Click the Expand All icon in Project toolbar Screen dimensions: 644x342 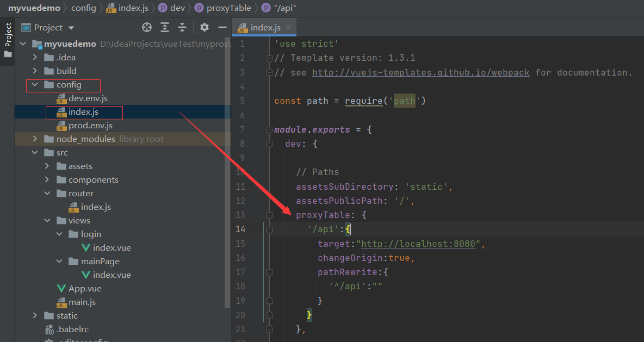pos(165,27)
